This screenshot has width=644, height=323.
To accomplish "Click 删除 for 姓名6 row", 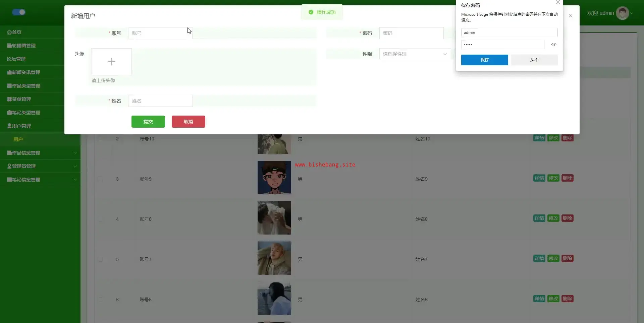I will point(568,299).
